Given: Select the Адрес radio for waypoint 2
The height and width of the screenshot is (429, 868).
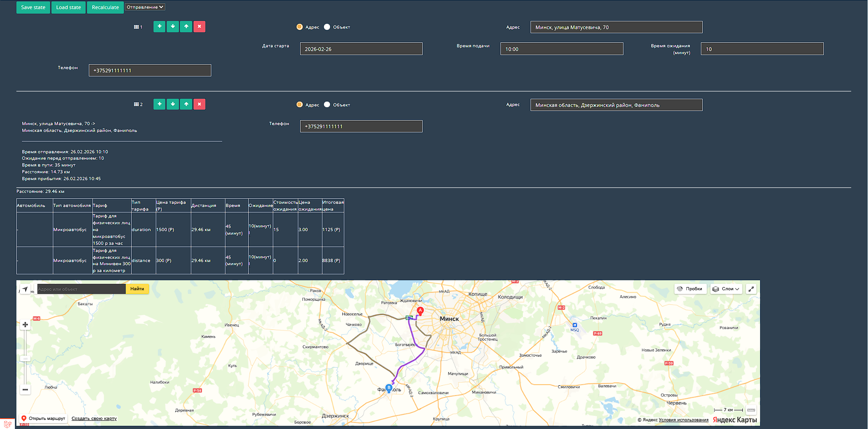Looking at the screenshot, I should 300,105.
